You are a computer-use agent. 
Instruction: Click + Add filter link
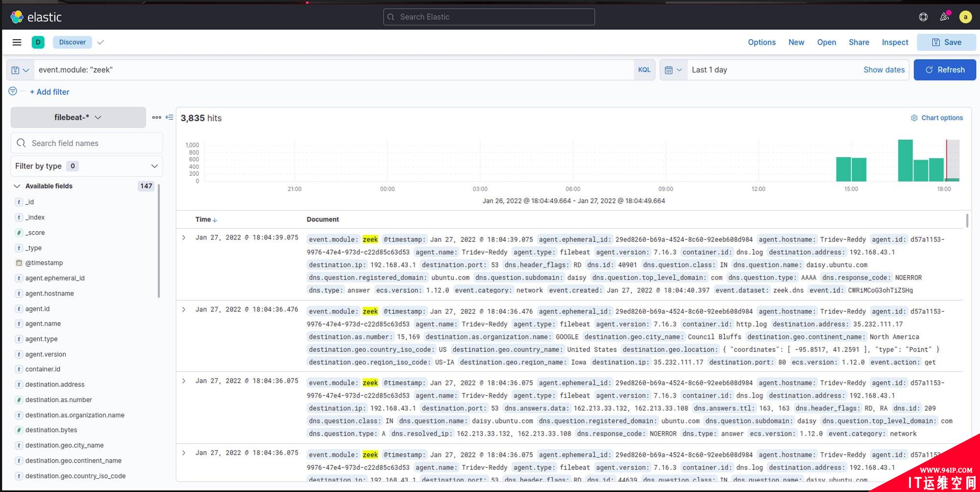tap(49, 92)
